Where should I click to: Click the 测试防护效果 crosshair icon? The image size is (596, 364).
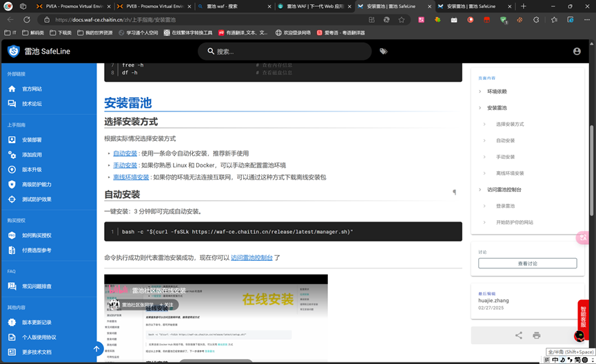click(12, 199)
